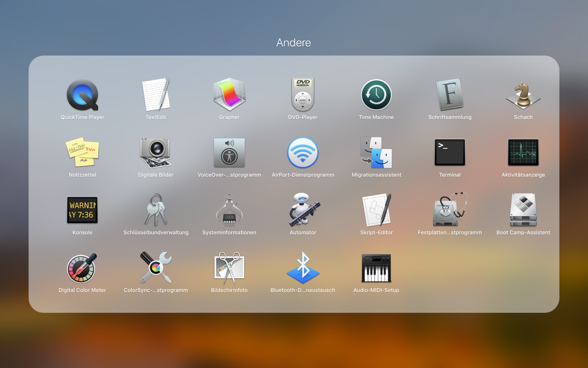Launch the Digital Color Meter app

pyautogui.click(x=82, y=268)
